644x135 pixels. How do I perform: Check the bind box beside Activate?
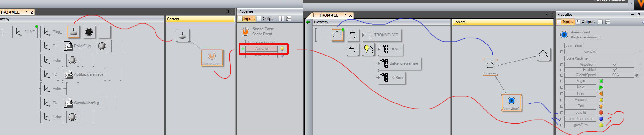pos(243,49)
